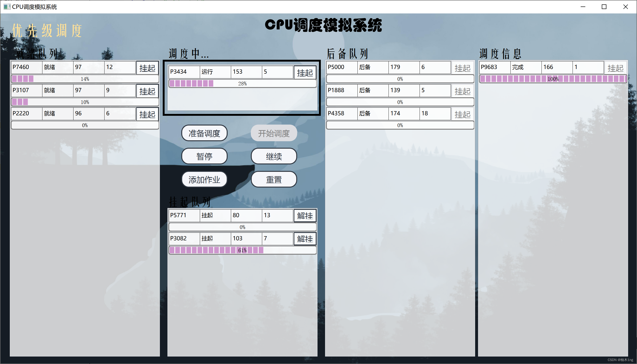Click 解挂 for suspended process P5771
Image resolution: width=637 pixels, height=364 pixels.
(305, 216)
